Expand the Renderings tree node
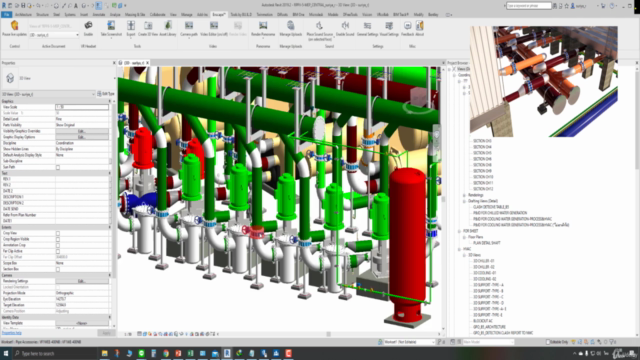The width and height of the screenshot is (640, 360). click(x=464, y=195)
